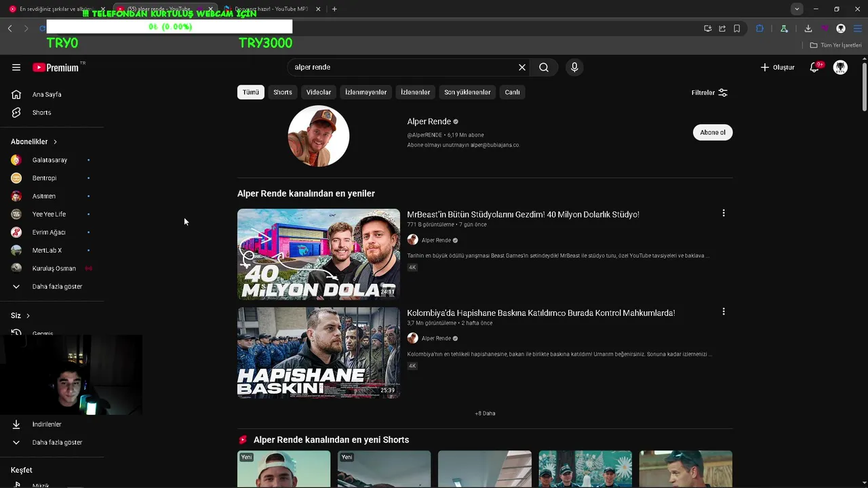Open the YouTube guide hamburger menu
This screenshot has height=488, width=868.
point(16,67)
